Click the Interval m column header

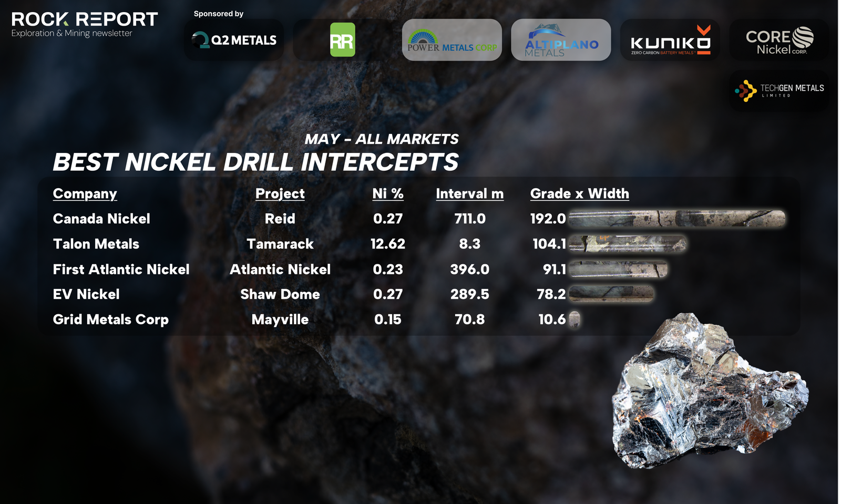[470, 194]
